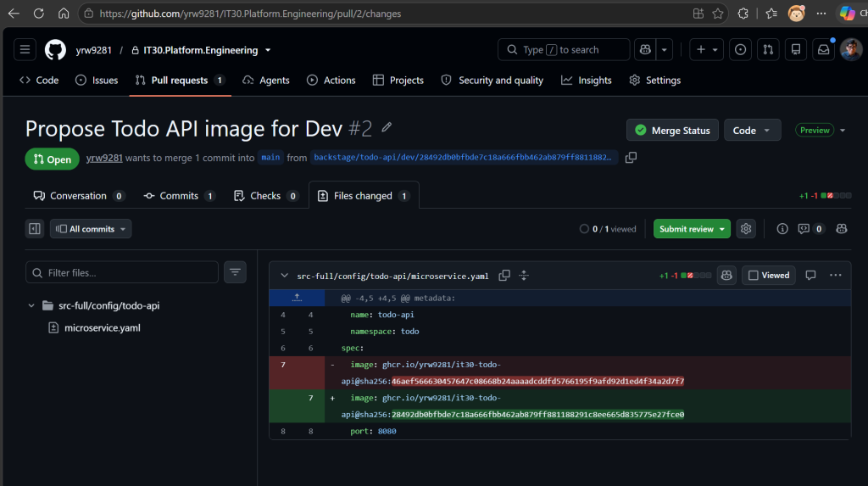Open main base branch link
868x486 pixels.
270,158
